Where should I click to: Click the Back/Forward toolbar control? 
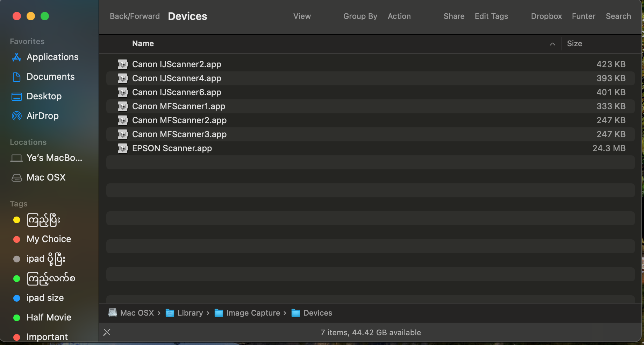click(135, 16)
